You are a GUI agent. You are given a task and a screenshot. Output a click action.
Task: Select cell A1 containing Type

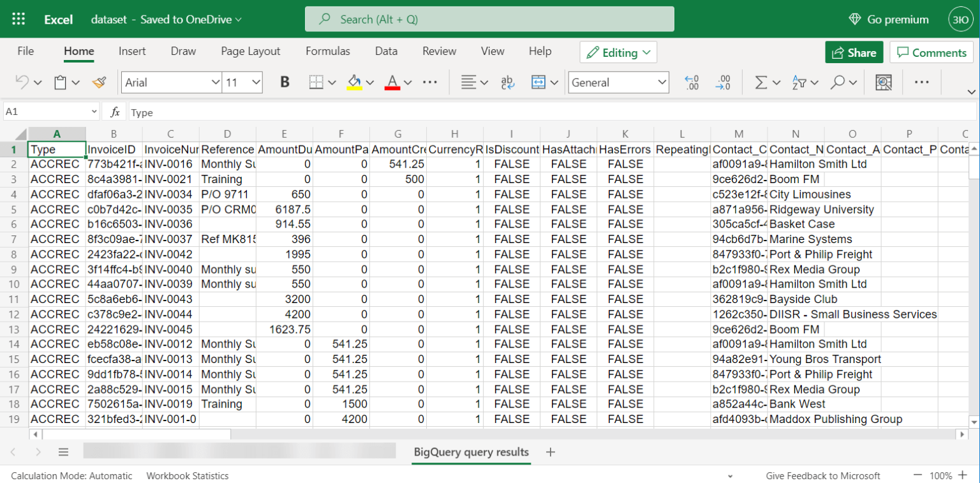[x=56, y=149]
